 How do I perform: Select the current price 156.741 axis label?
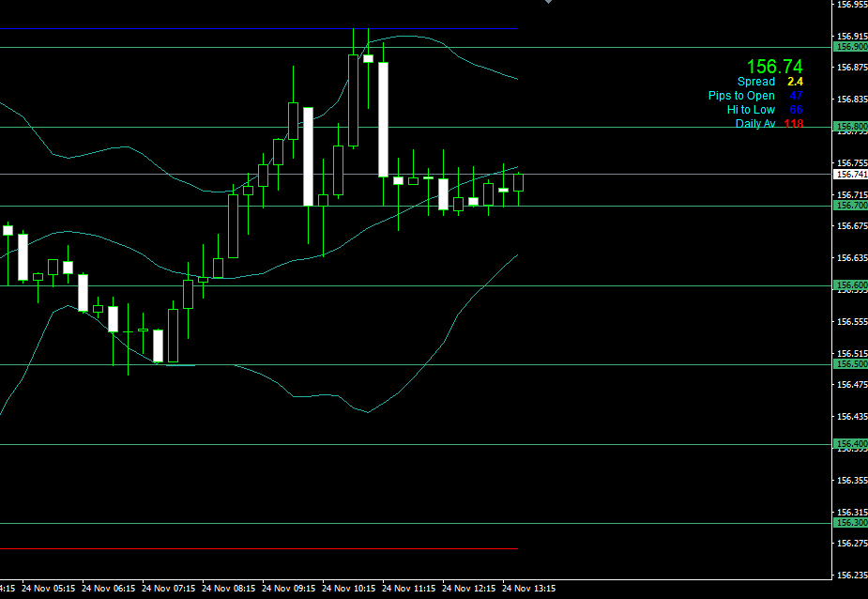[x=851, y=174]
